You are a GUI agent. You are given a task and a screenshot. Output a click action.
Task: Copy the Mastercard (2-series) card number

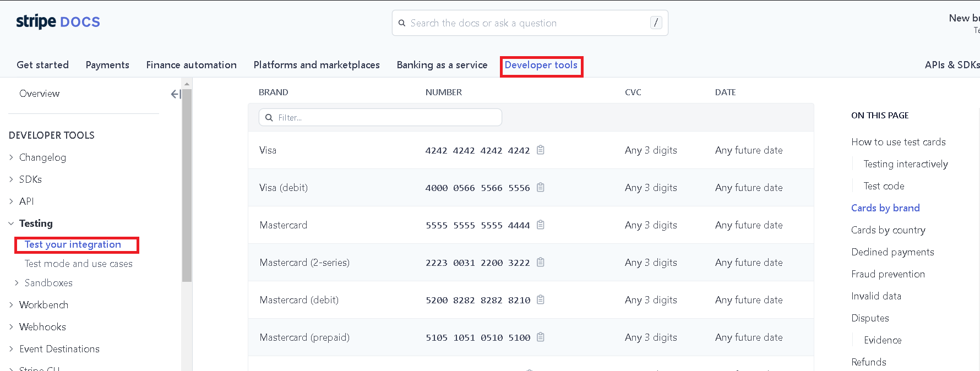pos(541,262)
